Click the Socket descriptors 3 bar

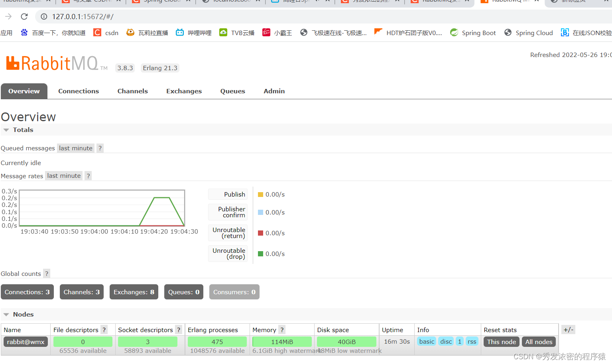(x=148, y=342)
